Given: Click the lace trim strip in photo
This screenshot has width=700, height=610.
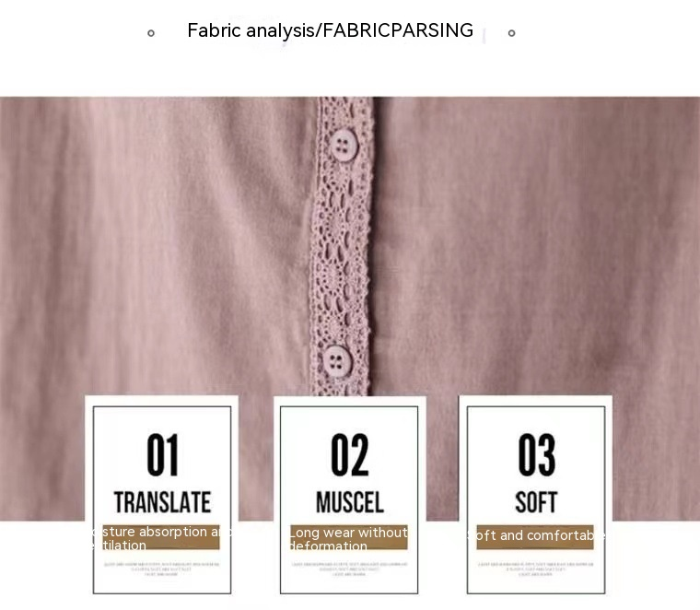Looking at the screenshot, I should [342, 246].
